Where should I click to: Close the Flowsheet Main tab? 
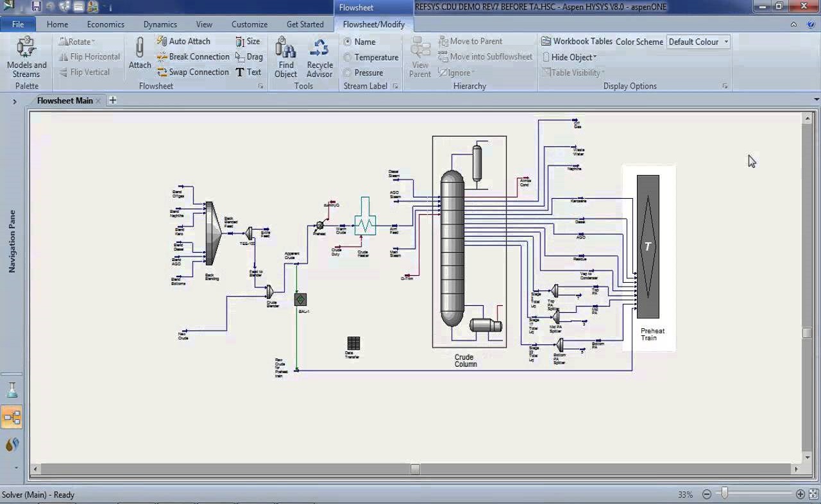pos(99,101)
